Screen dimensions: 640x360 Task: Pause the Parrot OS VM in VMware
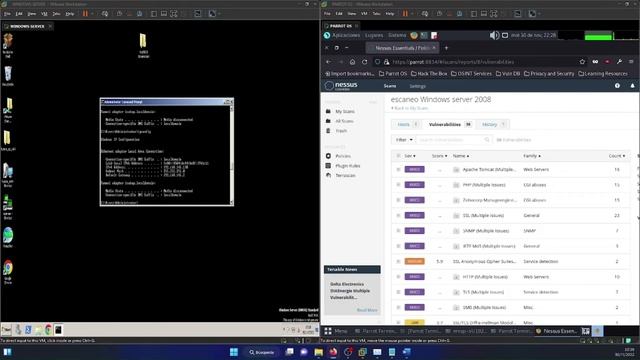point(405,13)
